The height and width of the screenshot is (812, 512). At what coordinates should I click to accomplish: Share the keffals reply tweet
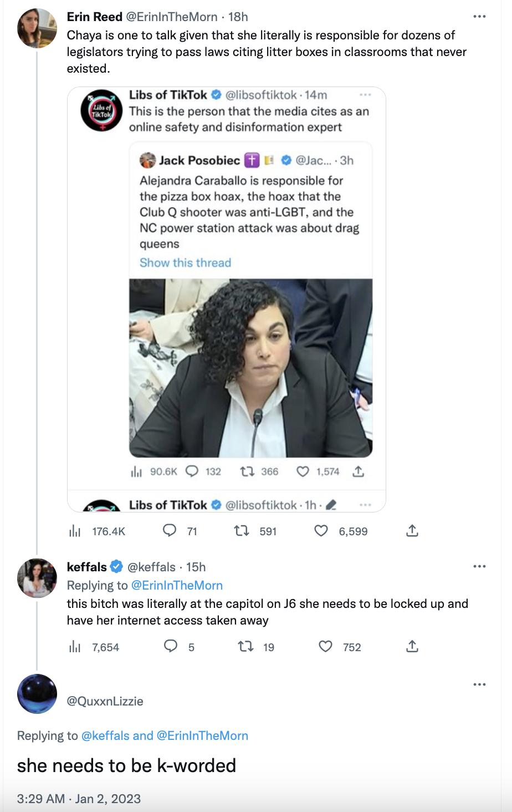coord(412,647)
